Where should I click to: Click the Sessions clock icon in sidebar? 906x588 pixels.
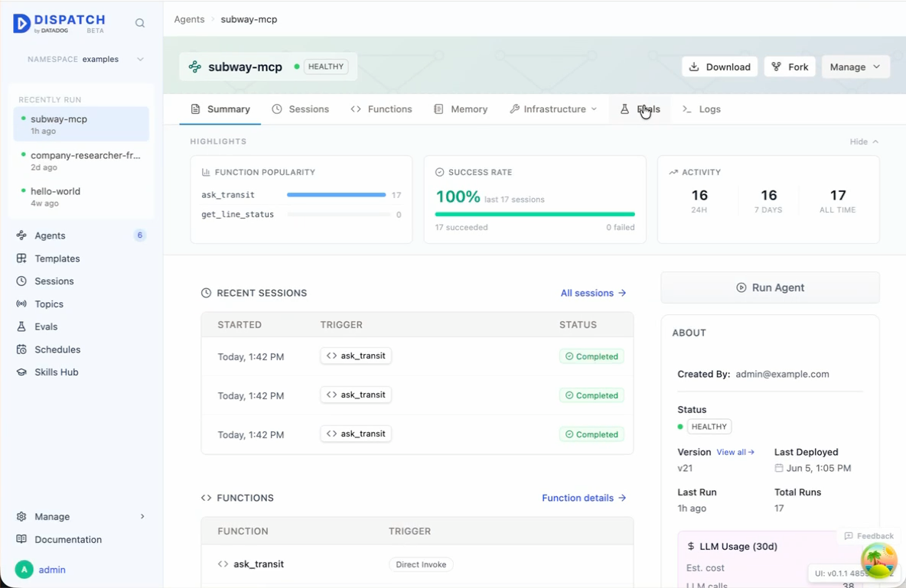point(21,281)
